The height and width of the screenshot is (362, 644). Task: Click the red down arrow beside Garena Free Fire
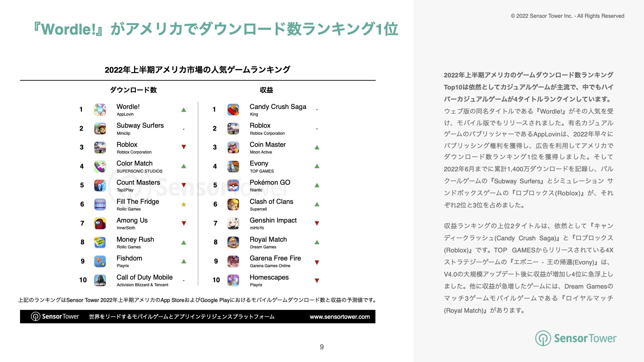pyautogui.click(x=317, y=262)
